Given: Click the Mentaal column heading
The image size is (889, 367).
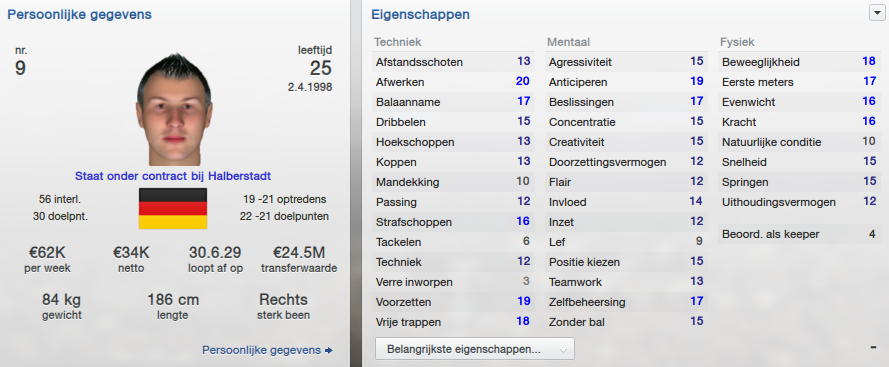Looking at the screenshot, I should point(569,42).
